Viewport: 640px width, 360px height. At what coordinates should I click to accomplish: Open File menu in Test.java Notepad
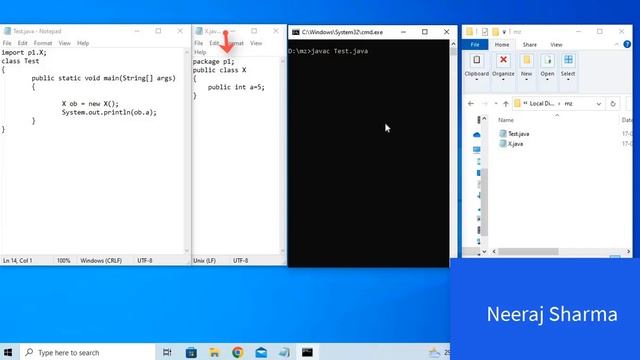tap(7, 43)
